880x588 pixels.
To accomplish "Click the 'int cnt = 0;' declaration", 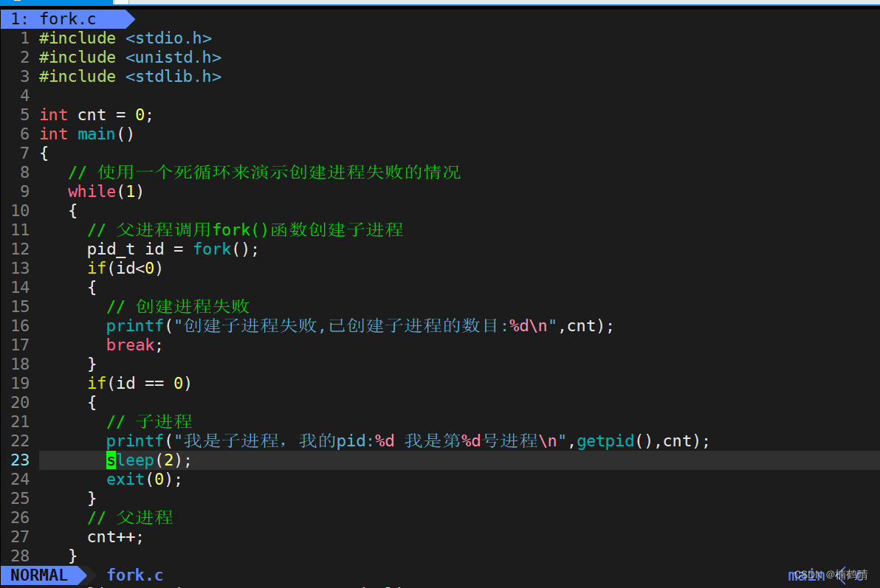I will coord(96,115).
